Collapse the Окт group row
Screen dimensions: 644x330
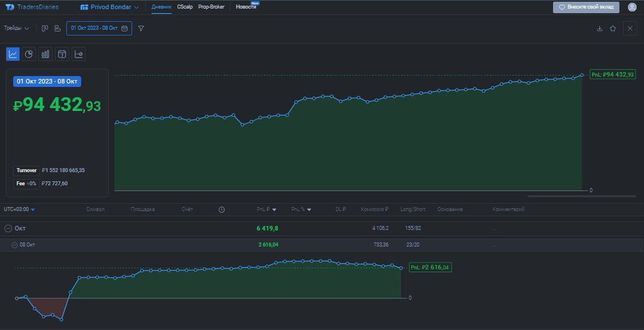point(7,227)
